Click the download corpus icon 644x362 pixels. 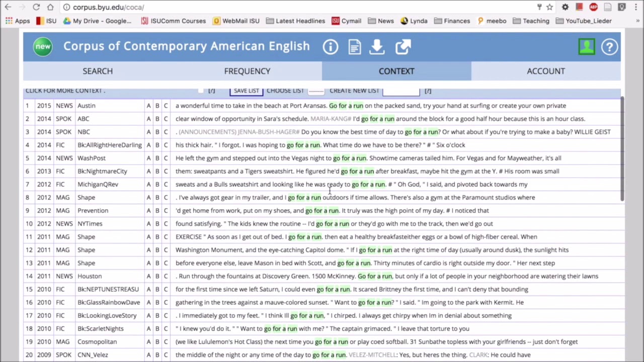[377, 47]
